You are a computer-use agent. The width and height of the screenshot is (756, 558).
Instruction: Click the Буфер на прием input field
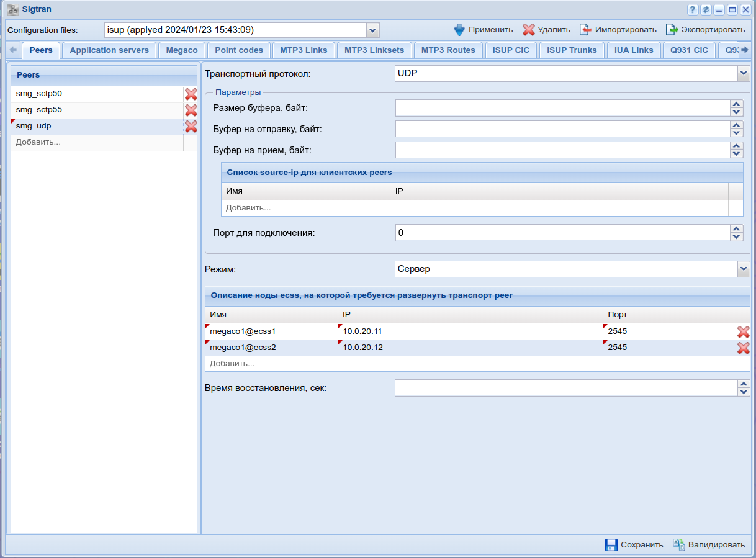562,150
